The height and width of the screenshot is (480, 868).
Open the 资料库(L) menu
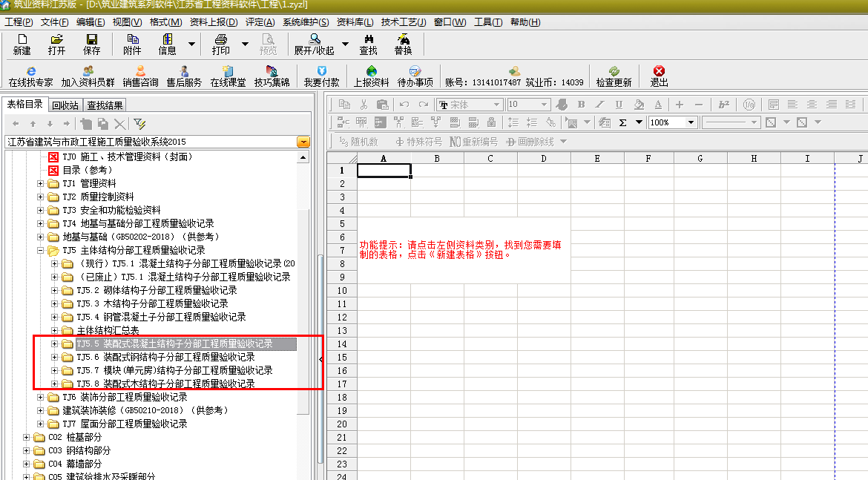[x=355, y=22]
